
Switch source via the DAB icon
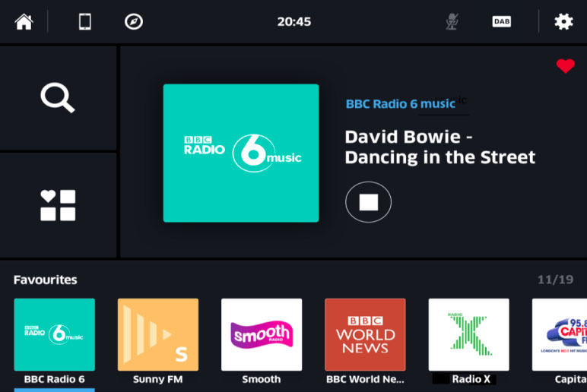pyautogui.click(x=502, y=21)
